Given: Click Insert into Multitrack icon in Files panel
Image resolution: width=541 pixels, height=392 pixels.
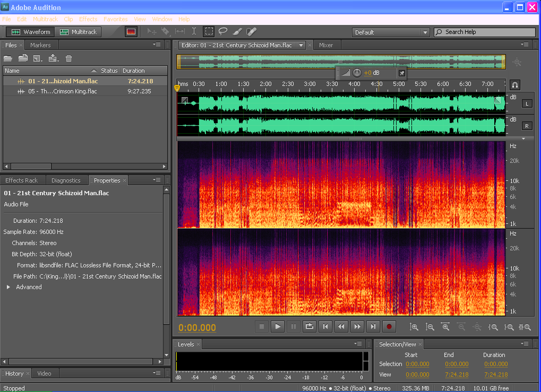Looking at the screenshot, I should tap(53, 58).
